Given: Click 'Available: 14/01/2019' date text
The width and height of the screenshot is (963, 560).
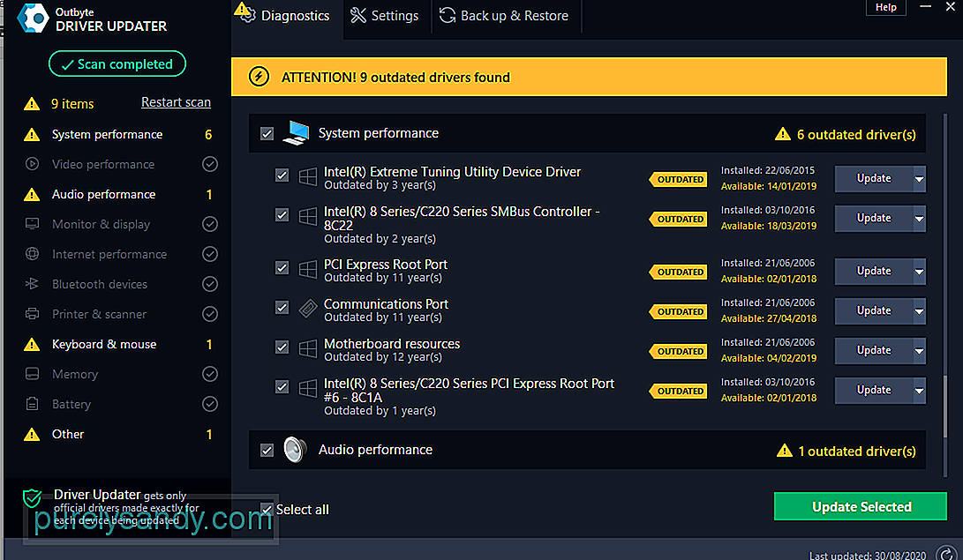Looking at the screenshot, I should pyautogui.click(x=768, y=186).
